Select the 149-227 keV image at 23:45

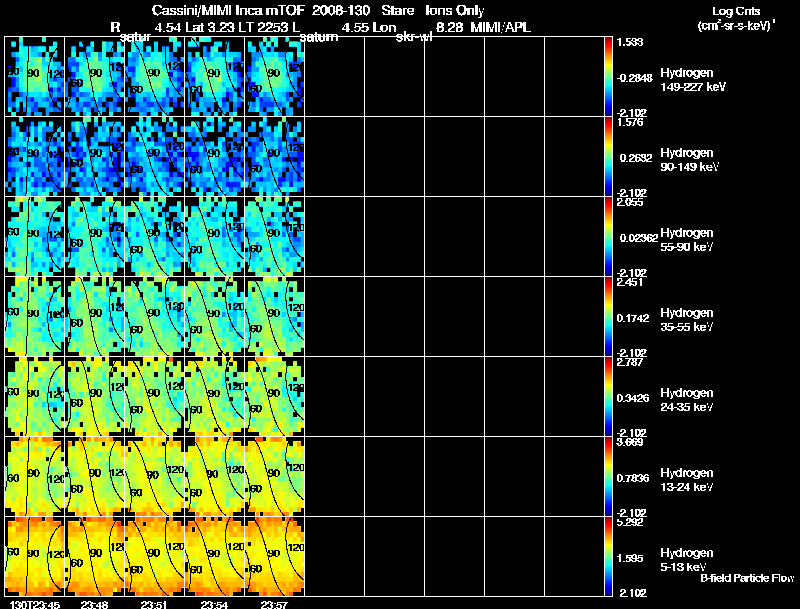[34, 77]
